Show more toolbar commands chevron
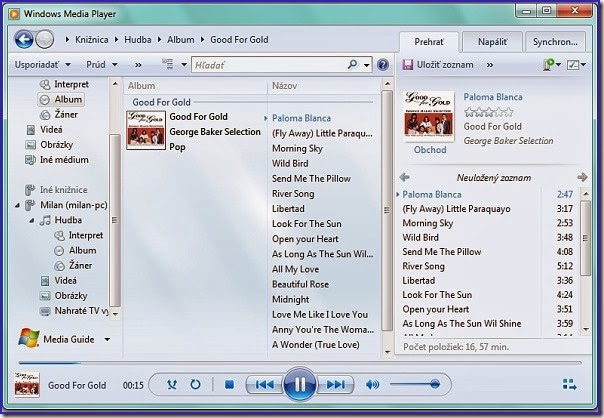This screenshot has width=604, height=418. [138, 65]
